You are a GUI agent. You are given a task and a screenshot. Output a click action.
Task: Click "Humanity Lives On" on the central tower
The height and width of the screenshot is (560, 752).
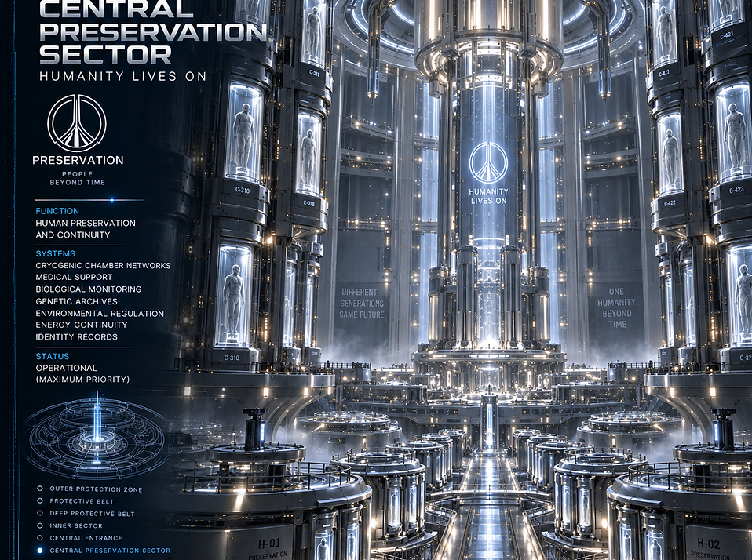click(488, 196)
